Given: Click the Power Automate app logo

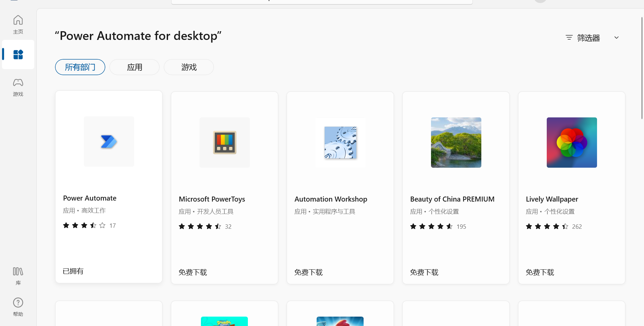Looking at the screenshot, I should click(109, 141).
